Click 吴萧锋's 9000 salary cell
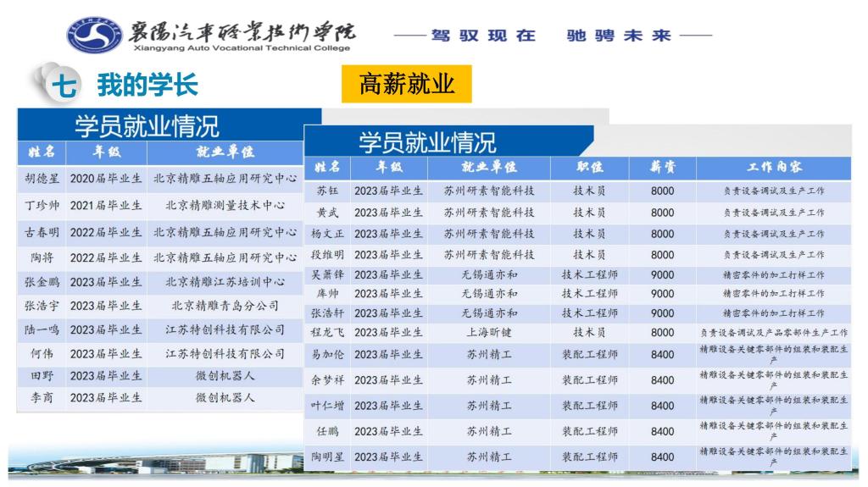Viewport: 868px width, 487px height. point(662,274)
